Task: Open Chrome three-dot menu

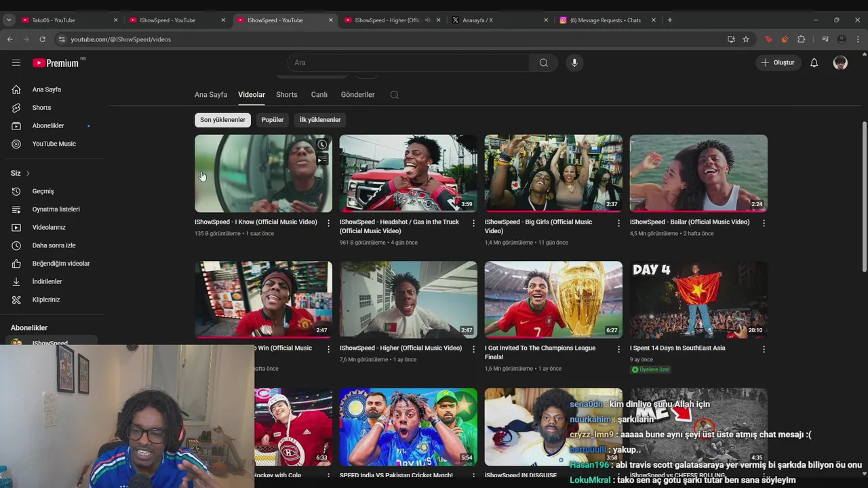Action: point(858,39)
